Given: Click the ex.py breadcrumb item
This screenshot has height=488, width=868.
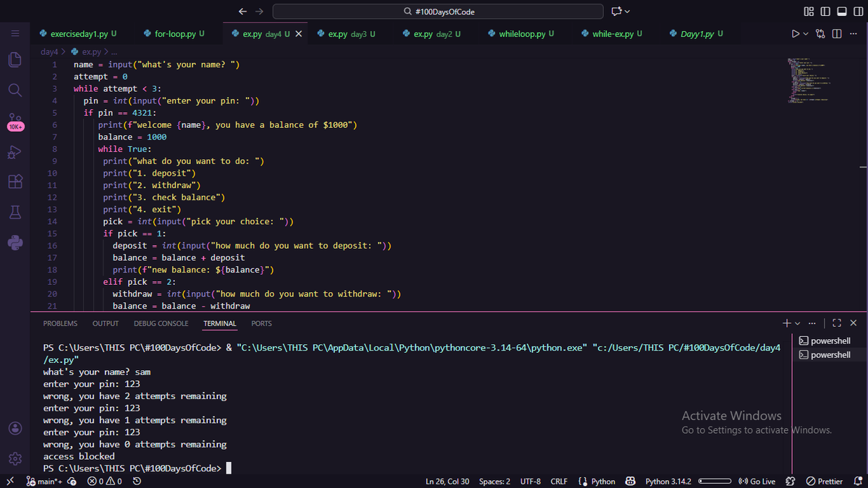Looking at the screenshot, I should [x=85, y=52].
